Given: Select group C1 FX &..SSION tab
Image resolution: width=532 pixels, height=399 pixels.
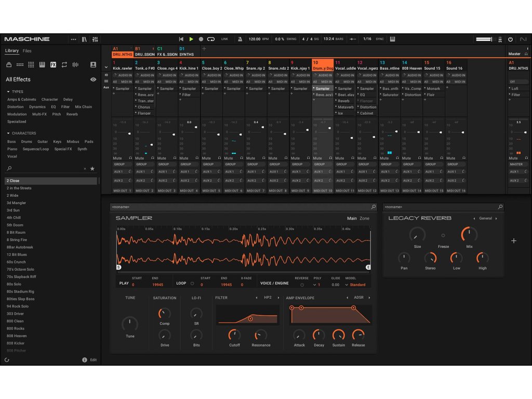Looking at the screenshot, I should click(x=167, y=51).
